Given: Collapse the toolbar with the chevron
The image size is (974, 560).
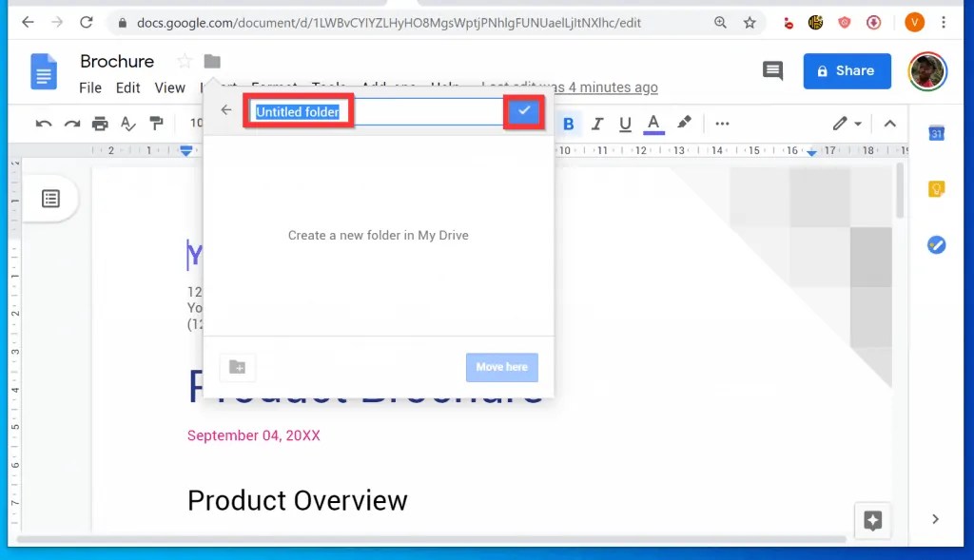Looking at the screenshot, I should click(890, 124).
